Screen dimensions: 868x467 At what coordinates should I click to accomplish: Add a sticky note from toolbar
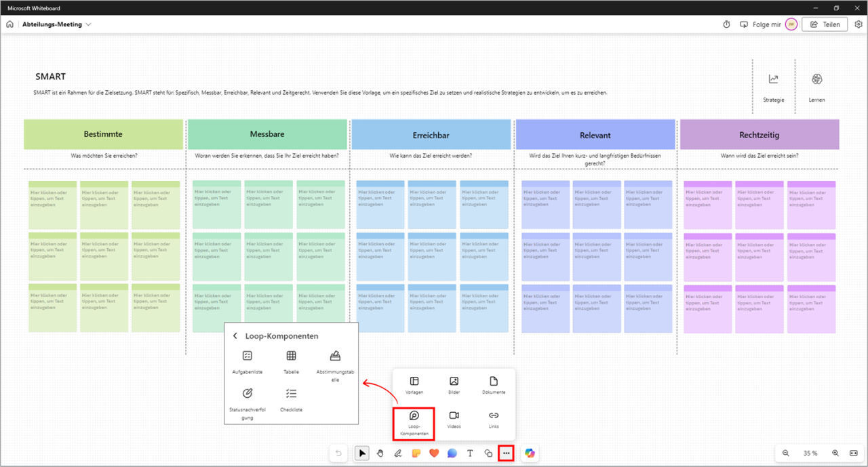pyautogui.click(x=416, y=453)
